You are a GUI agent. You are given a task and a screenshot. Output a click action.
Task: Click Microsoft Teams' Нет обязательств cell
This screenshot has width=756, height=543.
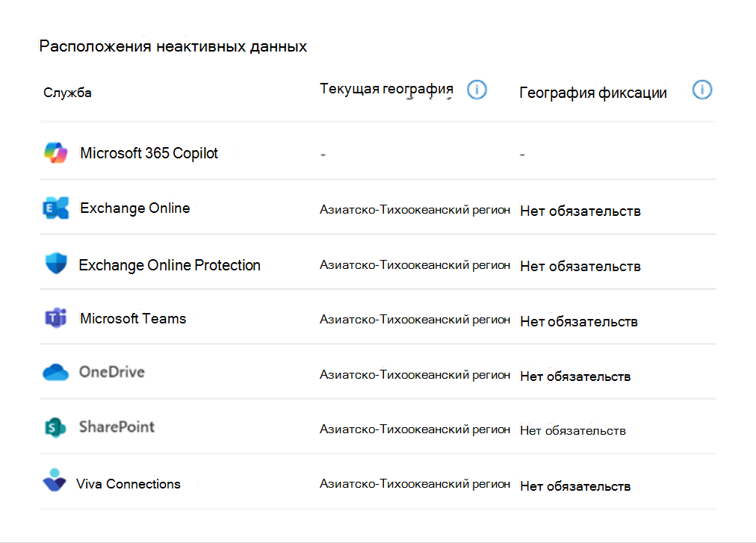pos(579,322)
